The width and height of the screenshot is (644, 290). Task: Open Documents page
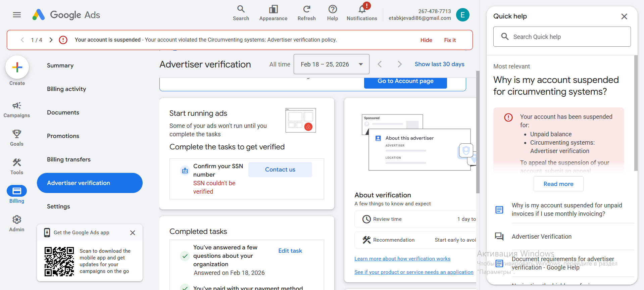[63, 112]
